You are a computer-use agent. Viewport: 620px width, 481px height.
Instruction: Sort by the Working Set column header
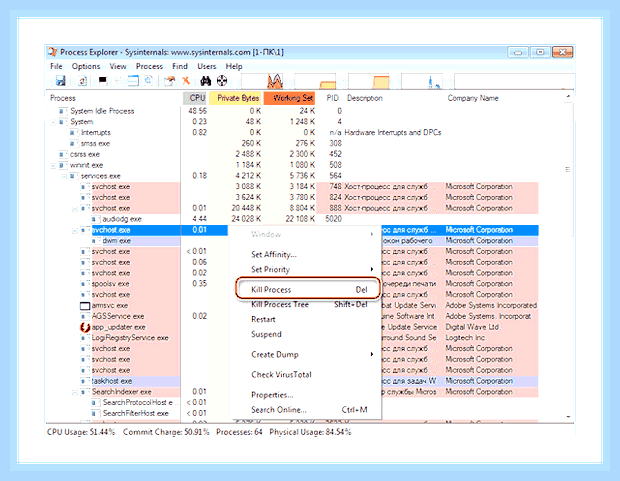point(289,98)
